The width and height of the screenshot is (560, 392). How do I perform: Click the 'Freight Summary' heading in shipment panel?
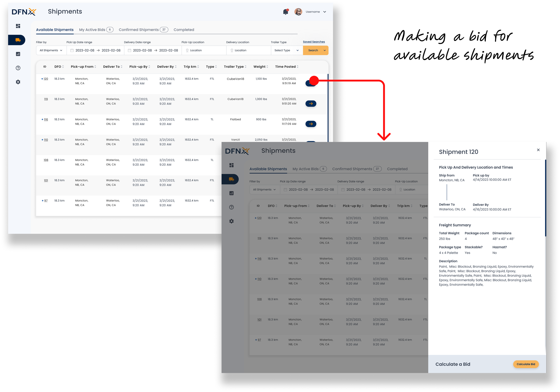[x=455, y=225]
